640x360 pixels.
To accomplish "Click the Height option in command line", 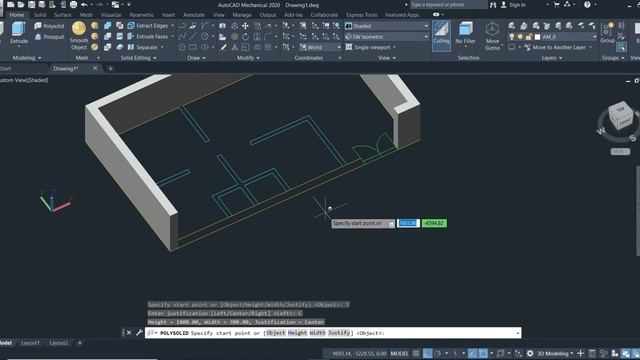I will pyautogui.click(x=297, y=333).
